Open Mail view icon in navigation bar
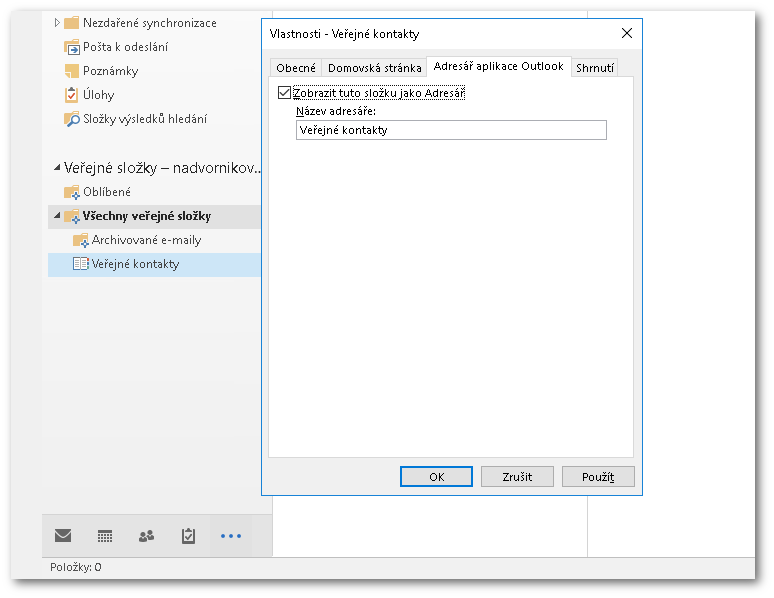 (x=63, y=536)
